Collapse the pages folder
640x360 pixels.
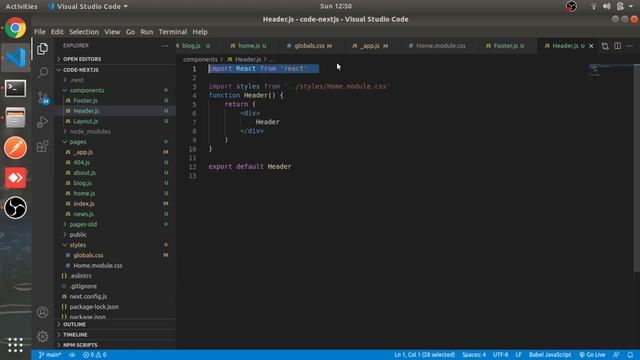click(116, 142)
